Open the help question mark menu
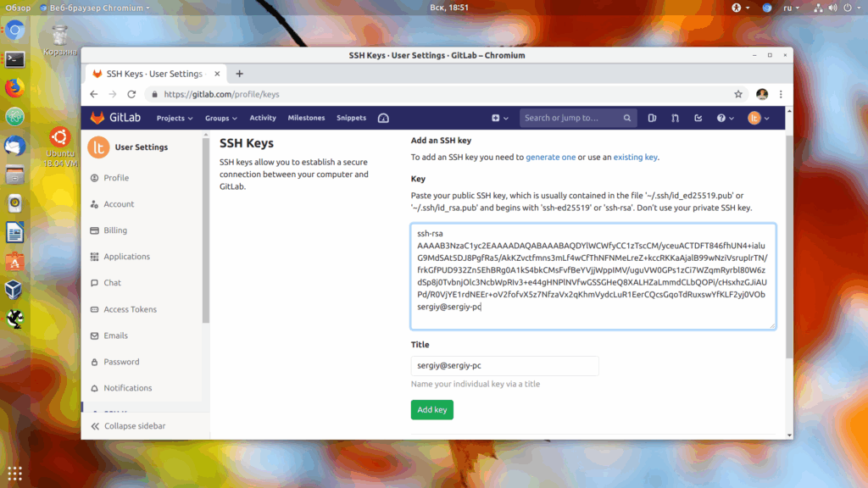The image size is (868, 488). pyautogui.click(x=726, y=118)
